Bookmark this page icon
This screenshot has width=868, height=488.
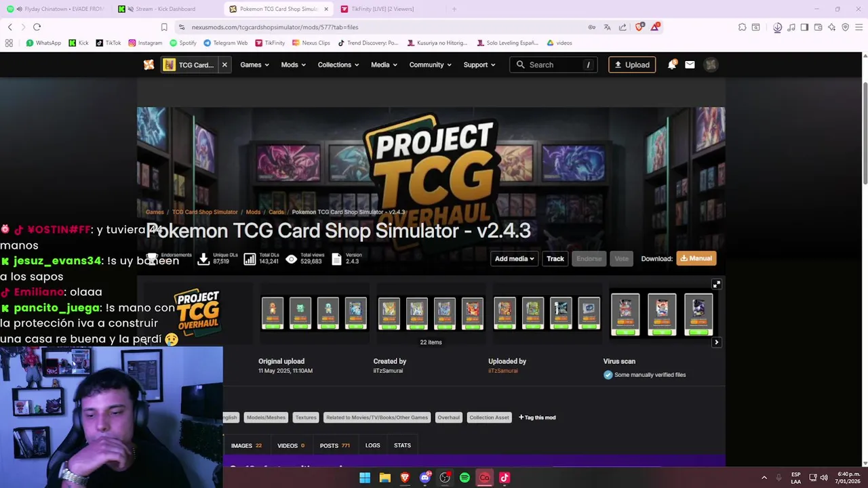click(164, 27)
